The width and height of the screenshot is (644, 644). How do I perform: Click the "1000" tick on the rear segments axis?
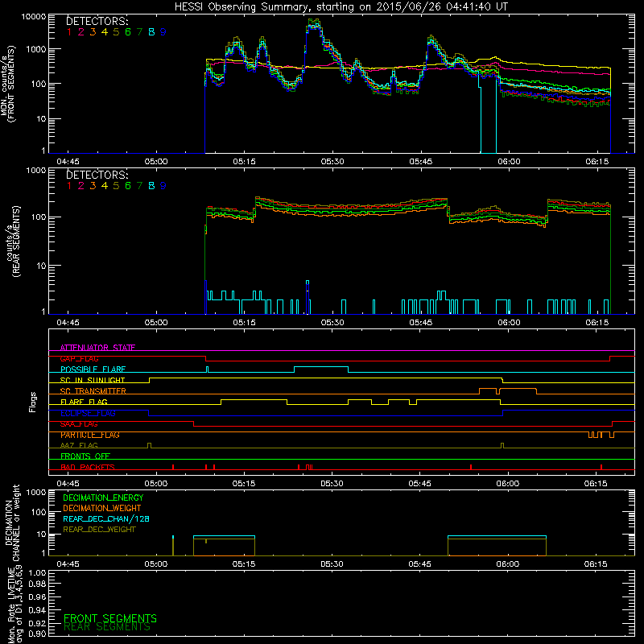[x=36, y=171]
